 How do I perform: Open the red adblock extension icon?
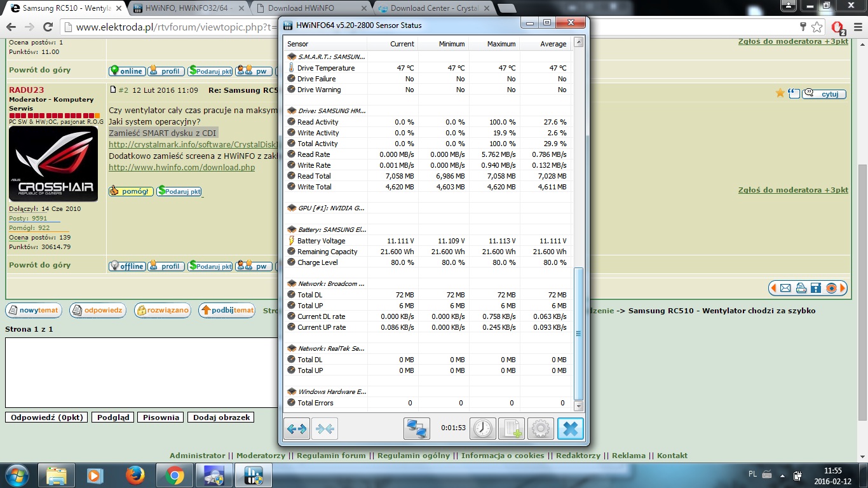(x=837, y=28)
